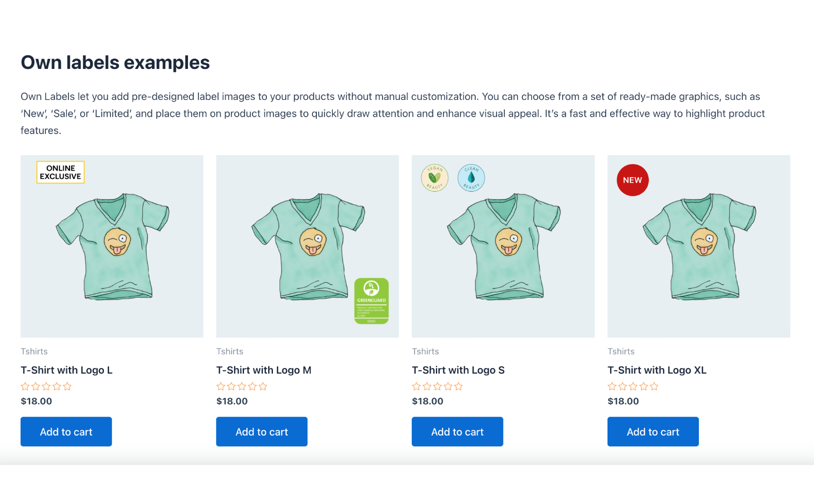This screenshot has height=504, width=814.
Task: Click the star rating under T-Shirt with Logo L
Action: (46, 386)
